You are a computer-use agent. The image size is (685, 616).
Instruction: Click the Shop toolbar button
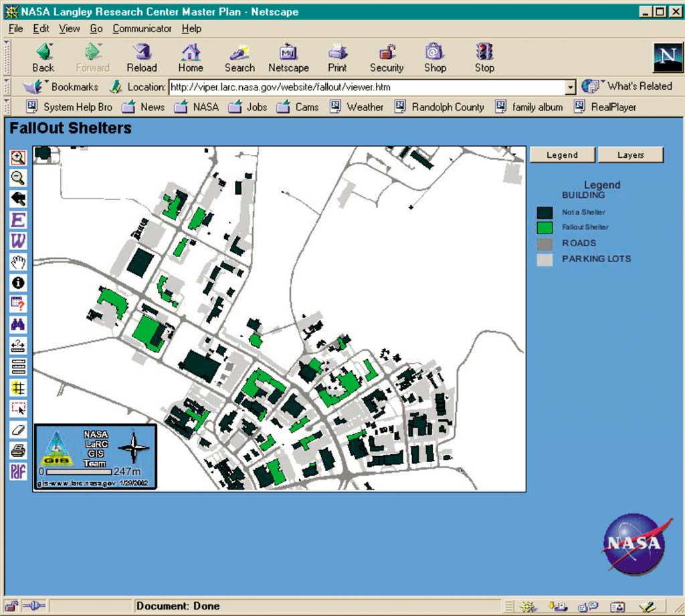point(435,58)
